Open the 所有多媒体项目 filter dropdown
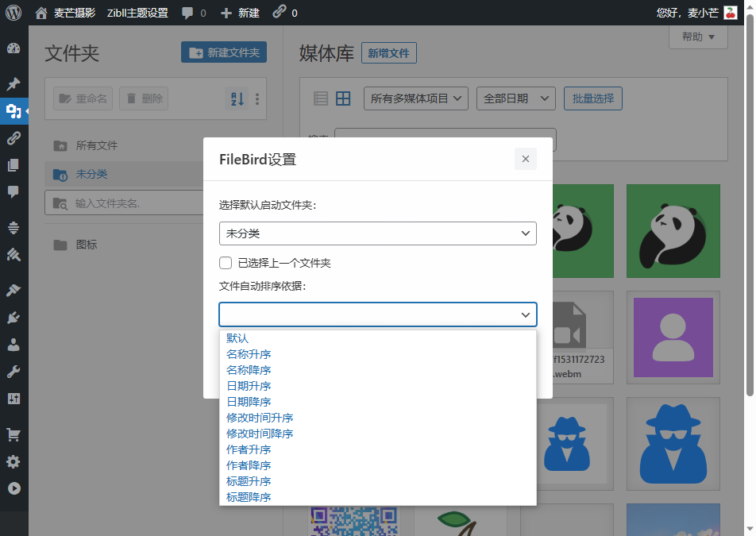 pos(415,98)
